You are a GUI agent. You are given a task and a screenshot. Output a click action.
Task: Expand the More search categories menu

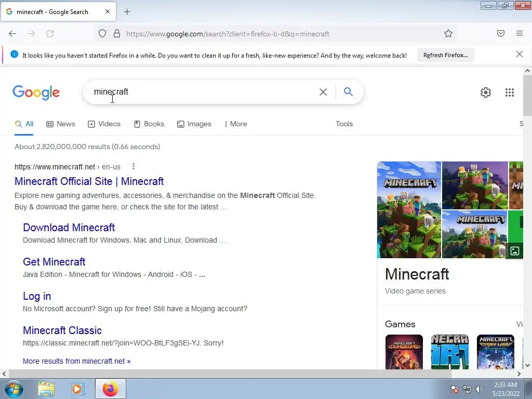point(235,124)
